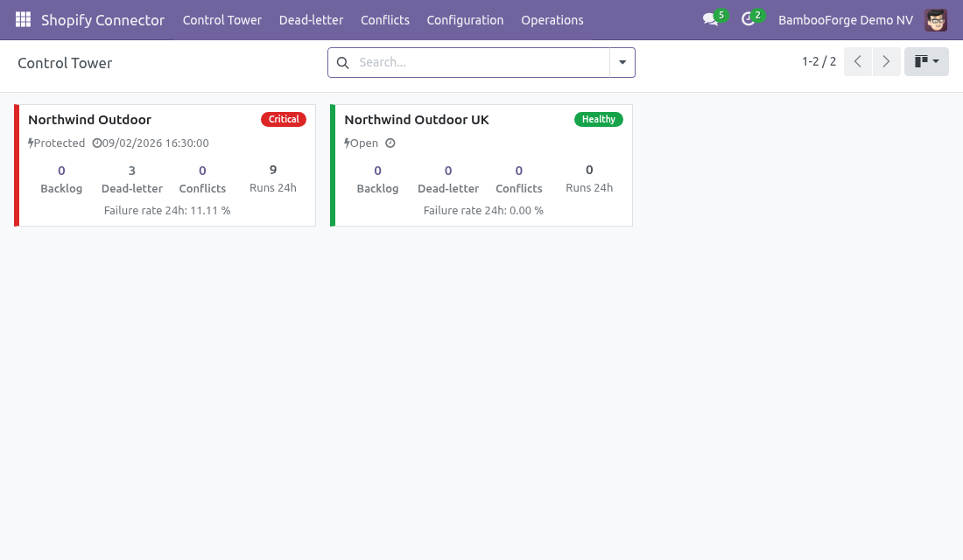
Task: Click the 1-2 / 2 pager counter
Action: (x=819, y=61)
